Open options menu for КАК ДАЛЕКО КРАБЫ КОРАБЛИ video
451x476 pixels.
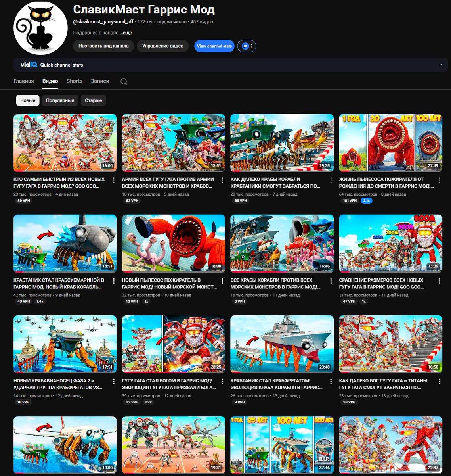(x=331, y=180)
